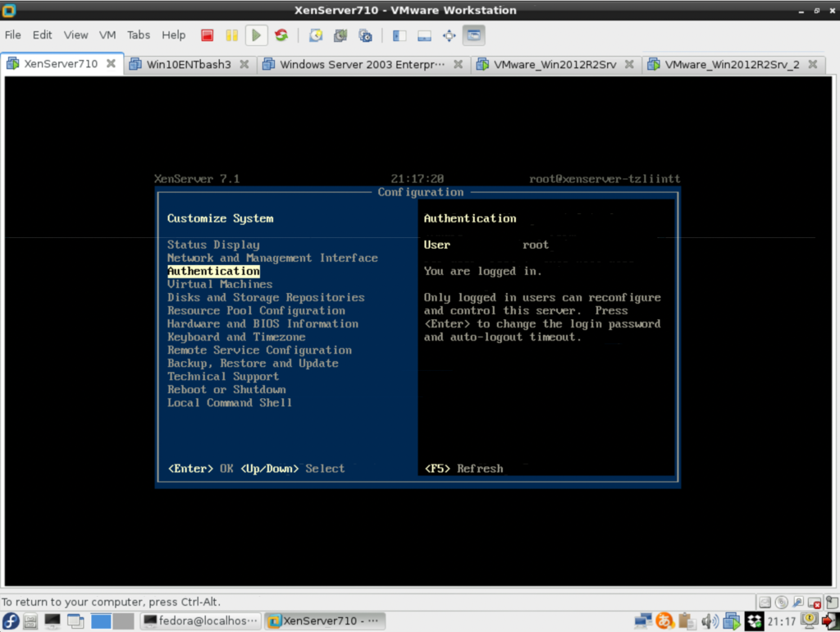840x632 pixels.
Task: Click the VMware tray icon
Action: click(x=731, y=621)
